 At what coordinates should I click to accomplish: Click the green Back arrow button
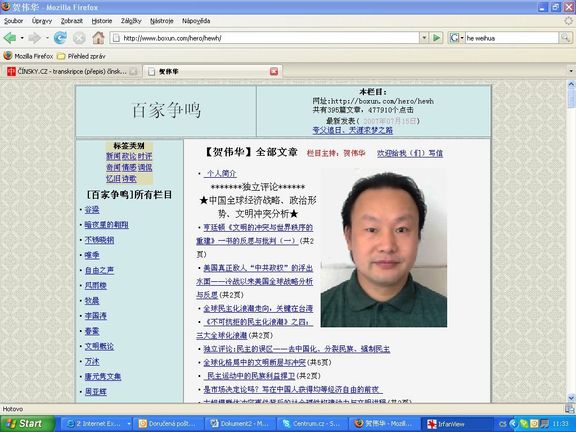coord(10,38)
